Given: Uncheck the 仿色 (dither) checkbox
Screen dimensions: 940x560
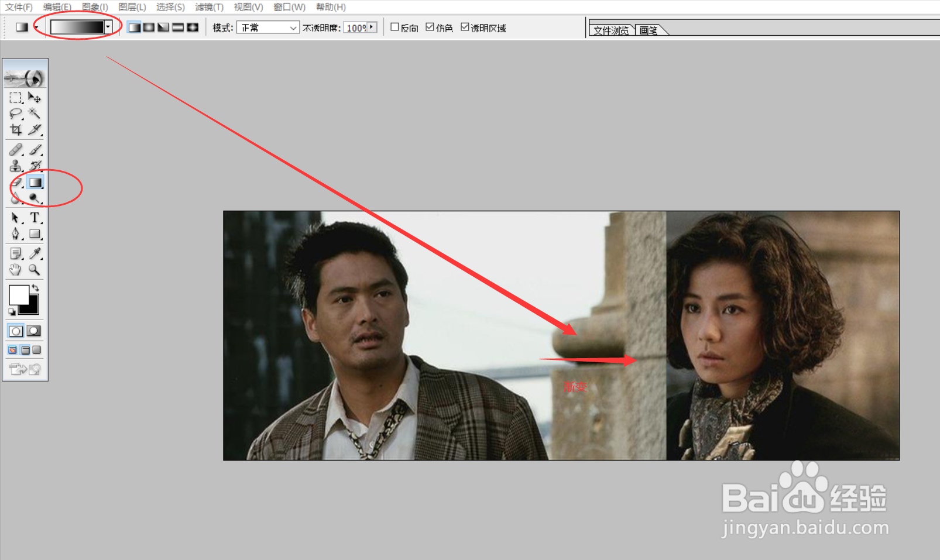Looking at the screenshot, I should coord(430,27).
